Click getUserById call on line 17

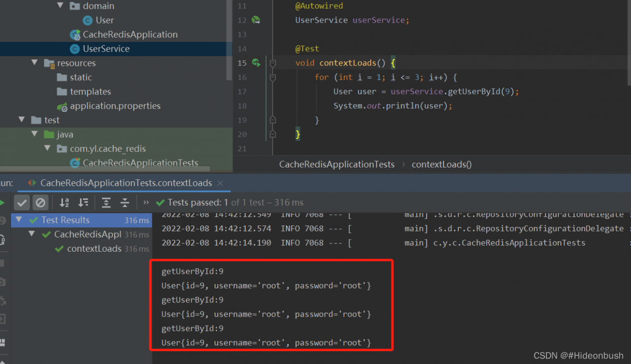(x=472, y=92)
